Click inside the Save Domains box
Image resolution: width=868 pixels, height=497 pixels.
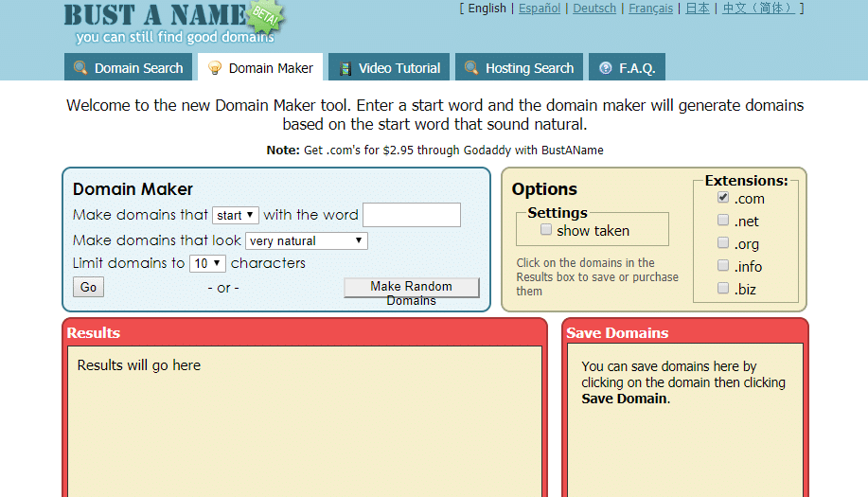pos(684,420)
